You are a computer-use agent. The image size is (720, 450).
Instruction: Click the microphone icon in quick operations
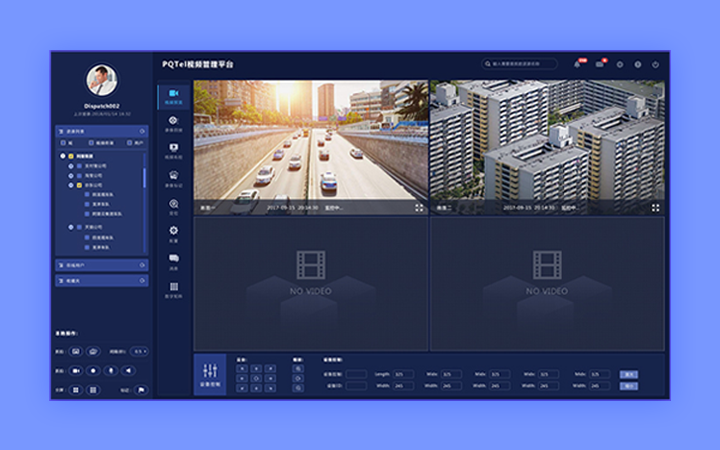[111, 371]
